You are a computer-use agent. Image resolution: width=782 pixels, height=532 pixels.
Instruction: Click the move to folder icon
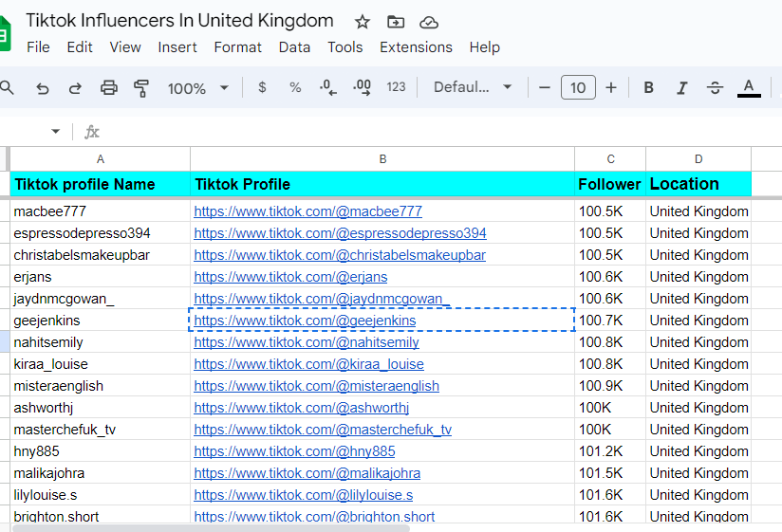coord(396,22)
